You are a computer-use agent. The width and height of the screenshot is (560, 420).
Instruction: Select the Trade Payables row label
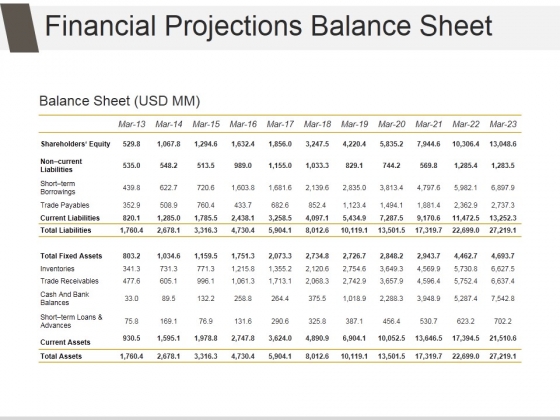click(x=65, y=205)
